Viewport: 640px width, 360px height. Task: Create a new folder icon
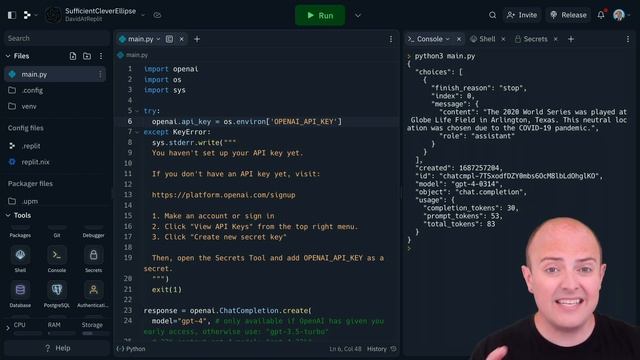coord(87,56)
